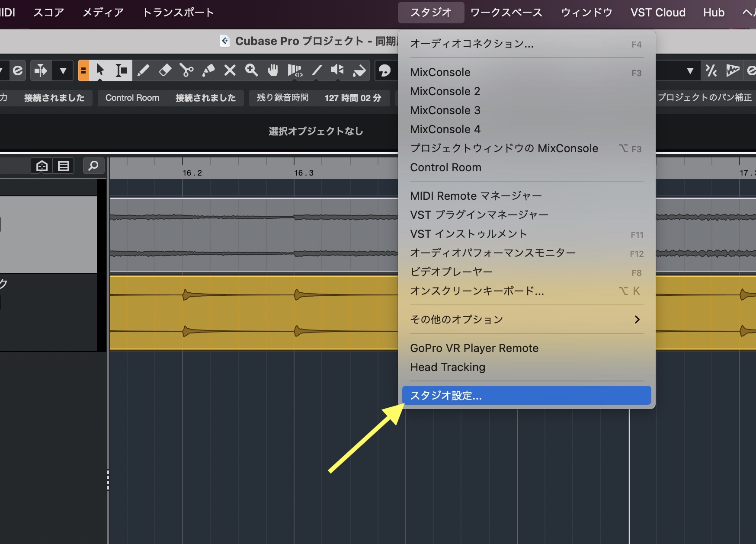Viewport: 756px width, 544px height.
Task: Open MIDI Remote マネージャー
Action: pyautogui.click(x=526, y=196)
